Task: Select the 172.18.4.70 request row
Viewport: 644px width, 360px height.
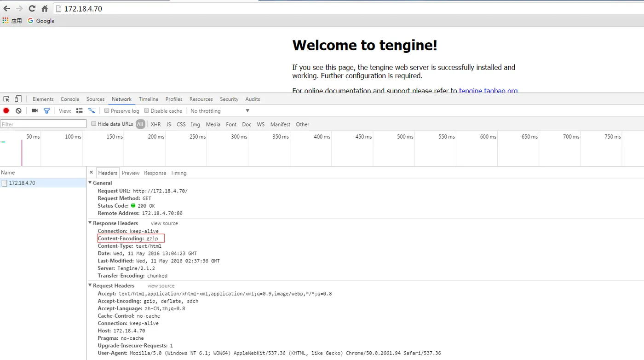Action: tap(43, 183)
